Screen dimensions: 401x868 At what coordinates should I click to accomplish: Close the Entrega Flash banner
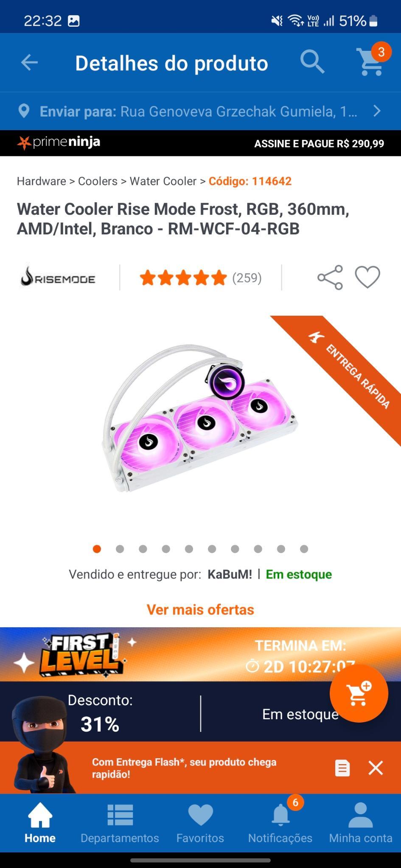376,768
